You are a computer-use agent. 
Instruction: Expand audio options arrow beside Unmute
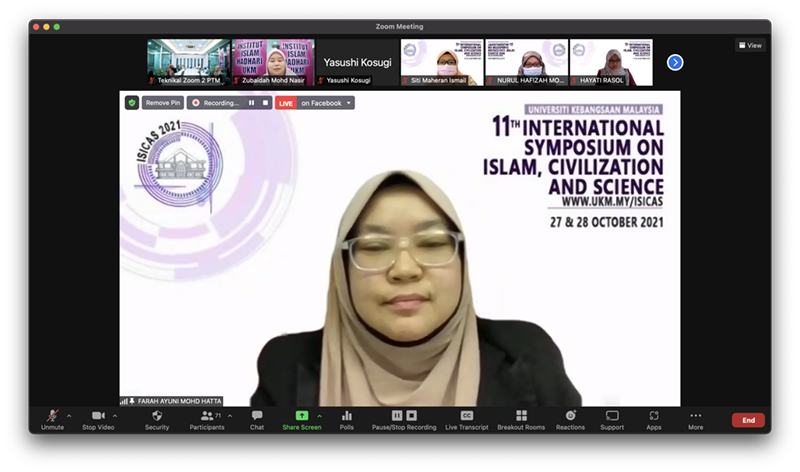[69, 416]
